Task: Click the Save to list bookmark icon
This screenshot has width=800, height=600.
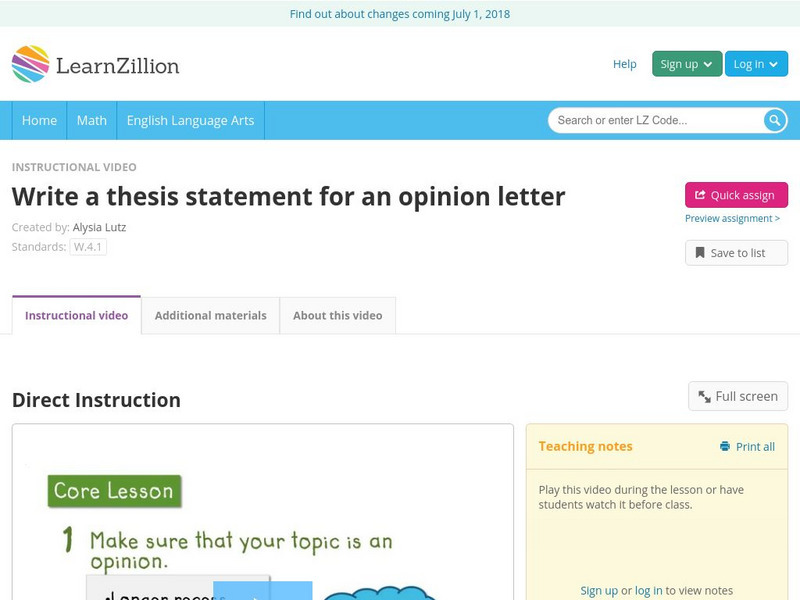Action: [x=700, y=253]
